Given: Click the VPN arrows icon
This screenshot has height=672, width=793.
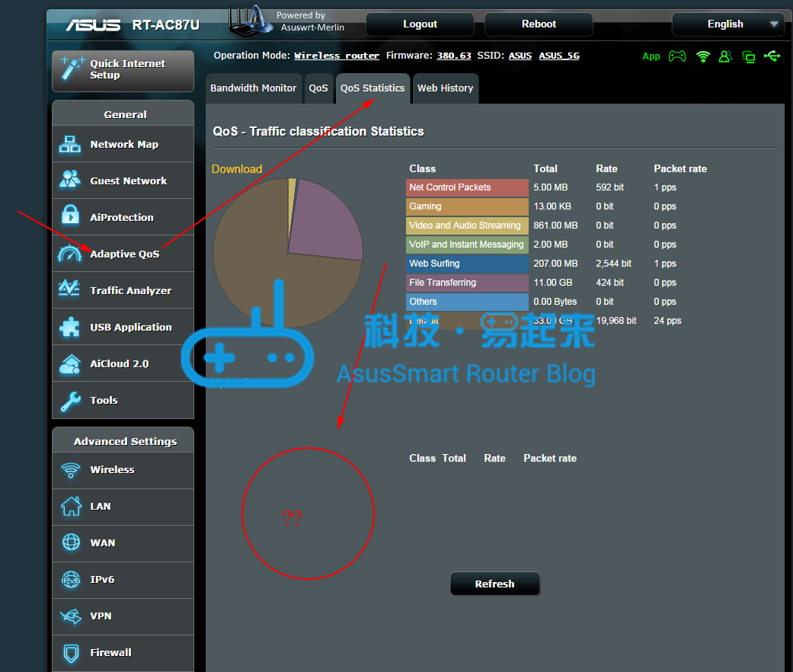Looking at the screenshot, I should [71, 616].
